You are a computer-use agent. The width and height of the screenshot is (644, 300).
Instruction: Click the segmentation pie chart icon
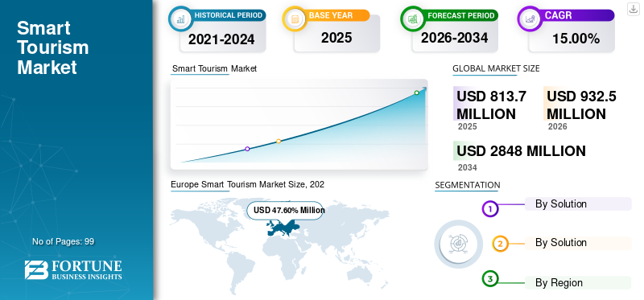click(x=459, y=244)
